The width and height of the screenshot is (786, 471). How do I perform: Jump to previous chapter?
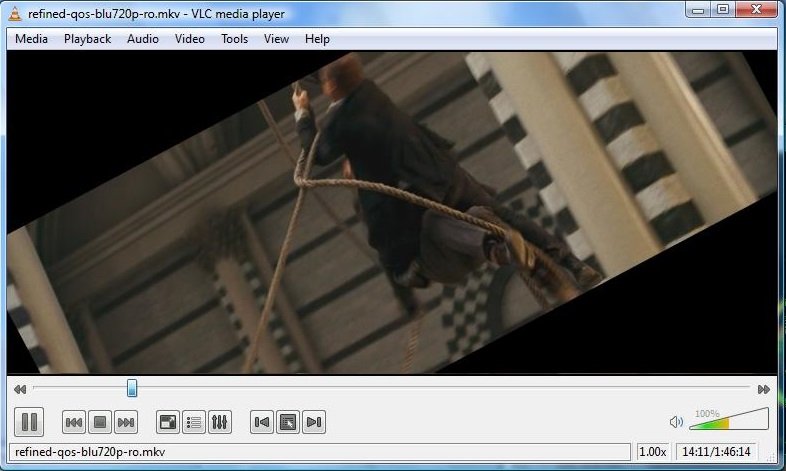[x=262, y=422]
